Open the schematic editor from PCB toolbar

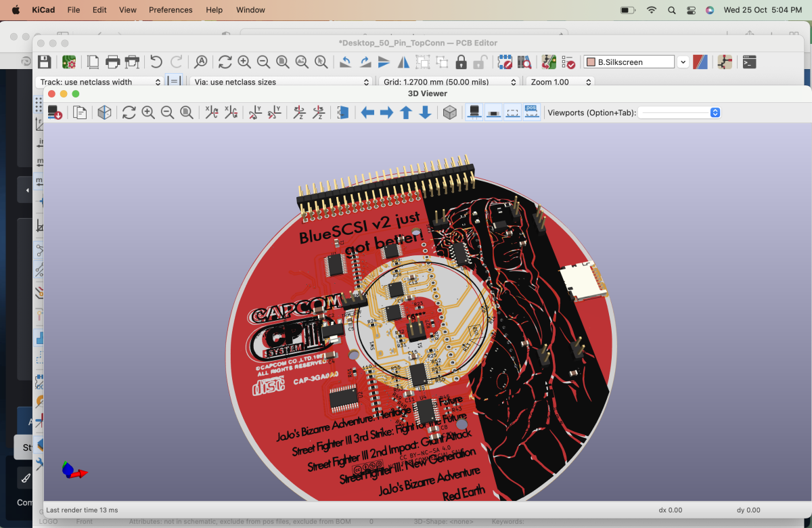[725, 62]
